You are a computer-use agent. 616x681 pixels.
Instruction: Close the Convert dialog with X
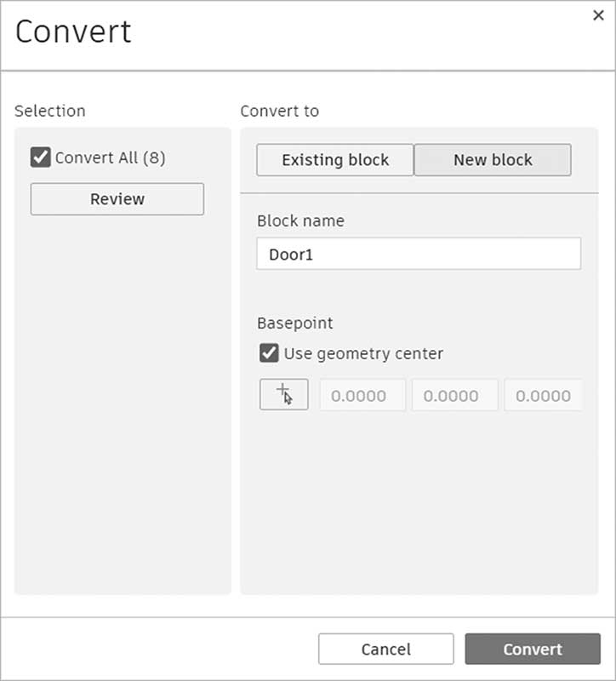[x=598, y=15]
